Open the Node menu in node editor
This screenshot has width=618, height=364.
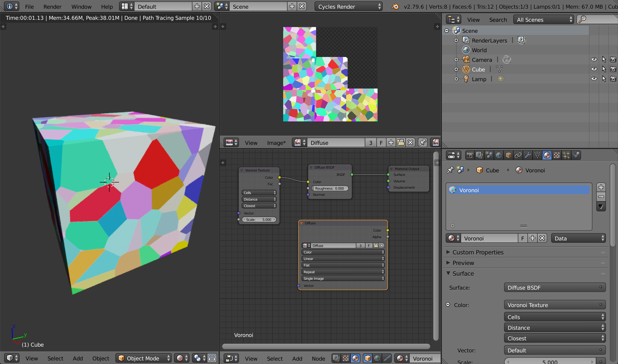(x=318, y=358)
